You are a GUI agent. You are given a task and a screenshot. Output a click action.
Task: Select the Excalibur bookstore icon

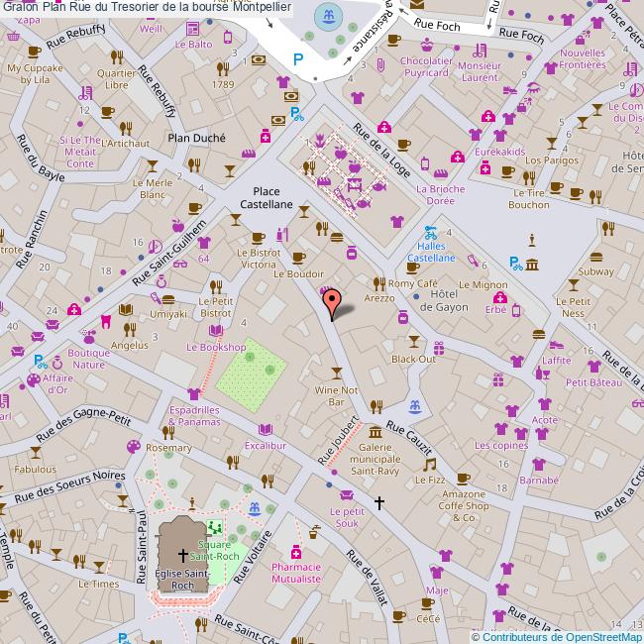[x=265, y=430]
